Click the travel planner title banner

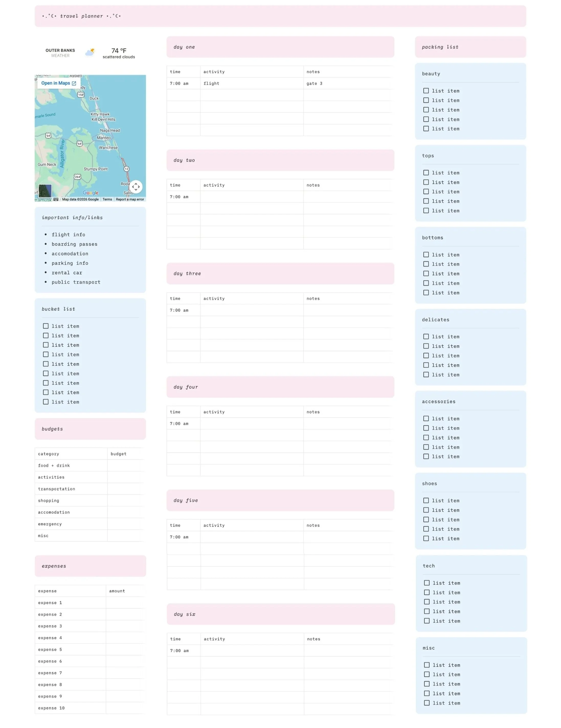pyautogui.click(x=280, y=16)
